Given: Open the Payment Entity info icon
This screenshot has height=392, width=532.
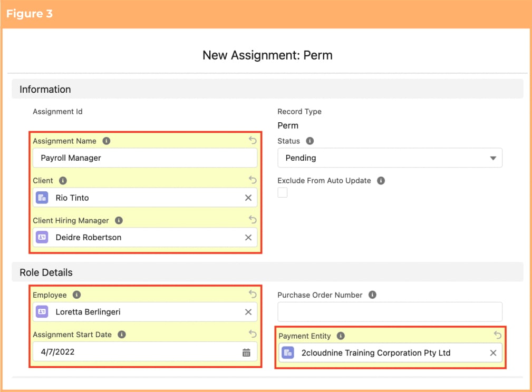Looking at the screenshot, I should (x=341, y=336).
